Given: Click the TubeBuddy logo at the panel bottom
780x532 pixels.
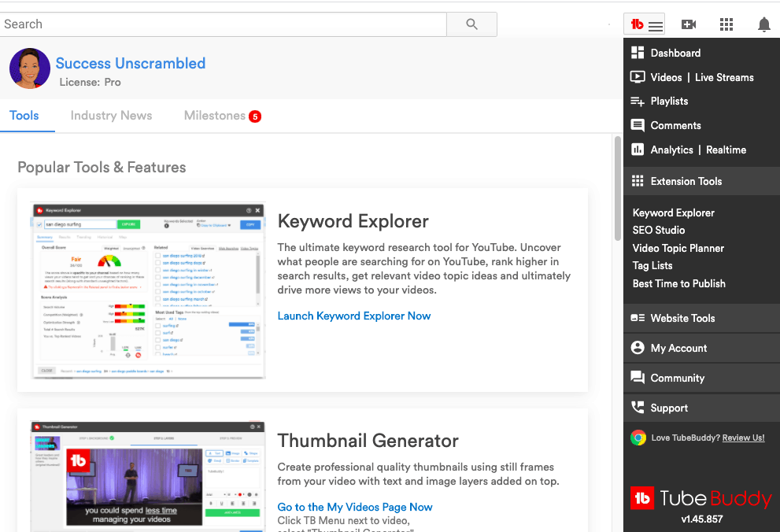Looking at the screenshot, I should coord(701,498).
